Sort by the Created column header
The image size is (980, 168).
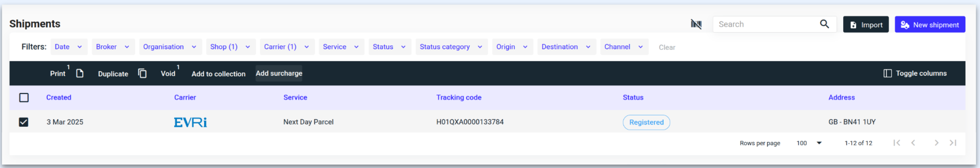(59, 97)
